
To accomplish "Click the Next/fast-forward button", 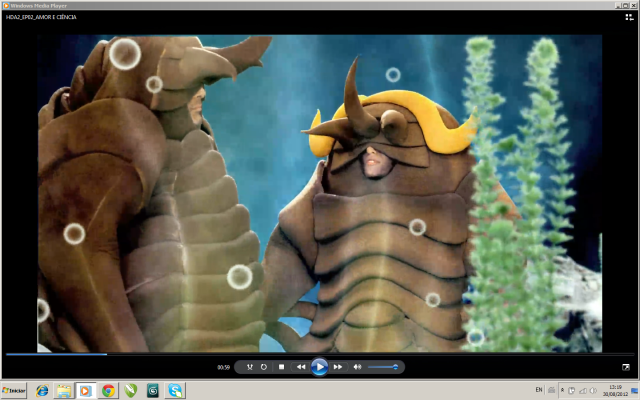I will [338, 367].
